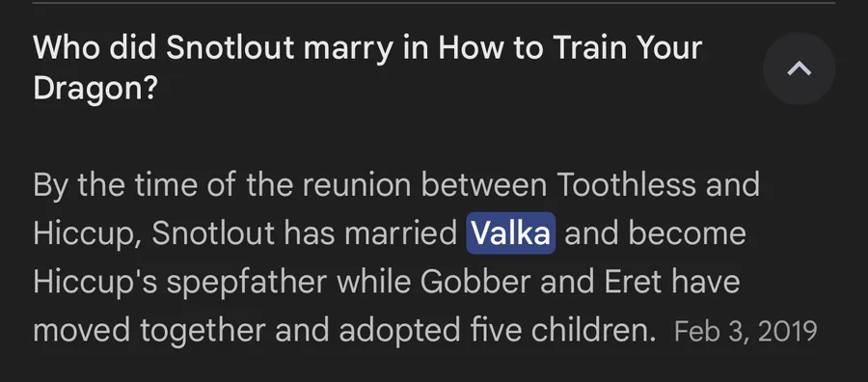Viewport: 868px width, 382px height.
Task: Click 'Hiccup's' at the start of the third line
Action: [x=95, y=283]
